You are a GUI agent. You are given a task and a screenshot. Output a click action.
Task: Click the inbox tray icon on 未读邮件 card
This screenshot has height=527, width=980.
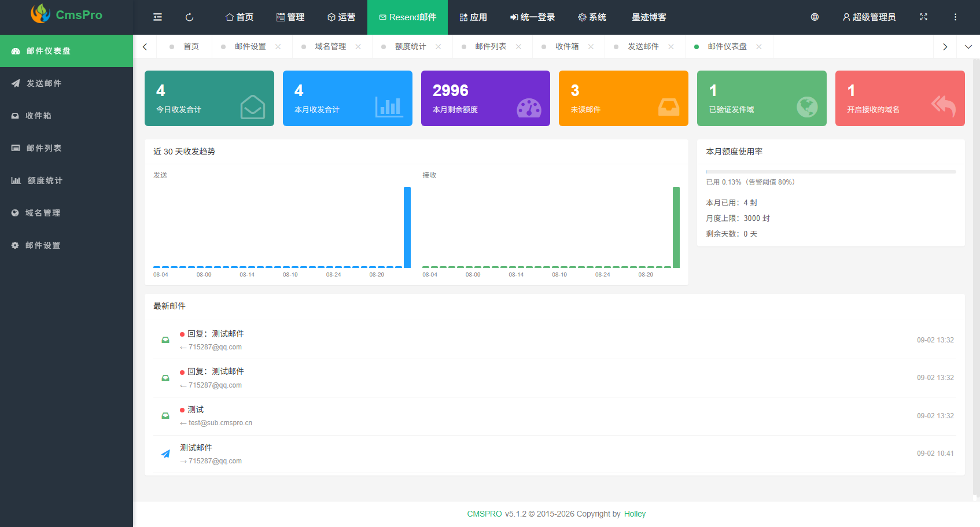tap(669, 107)
